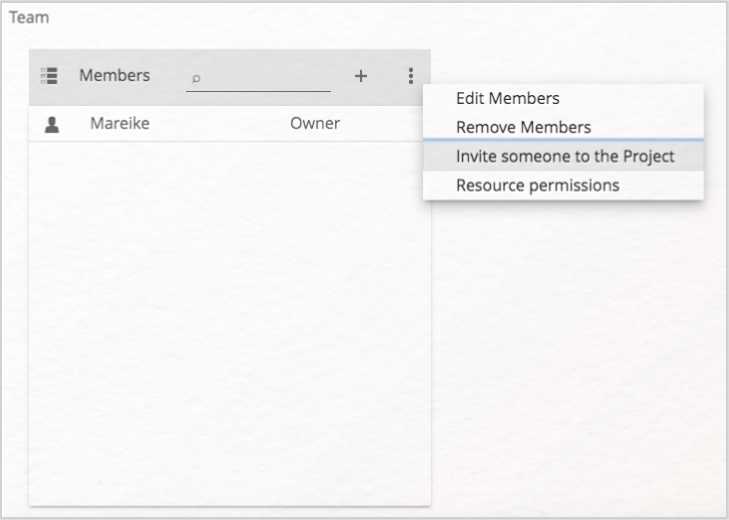Screen dimensions: 729x520
Task: Choose Remove Members from the menu
Action: click(563, 127)
